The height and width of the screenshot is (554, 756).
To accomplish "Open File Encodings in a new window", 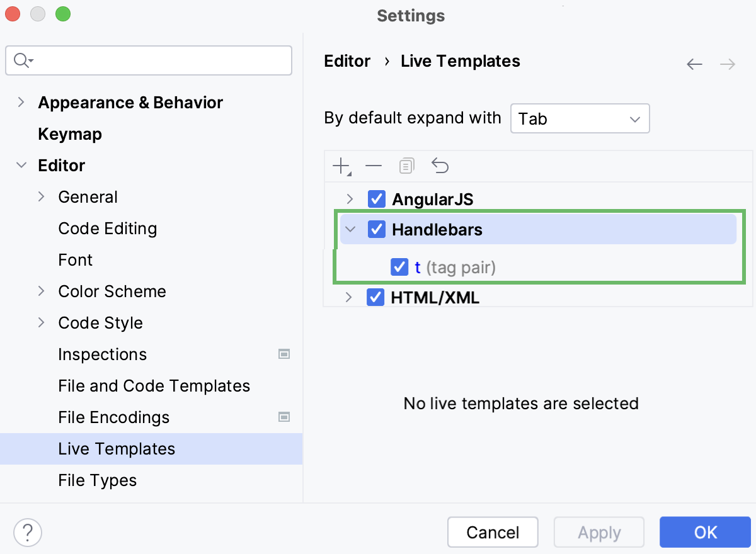I will click(284, 417).
